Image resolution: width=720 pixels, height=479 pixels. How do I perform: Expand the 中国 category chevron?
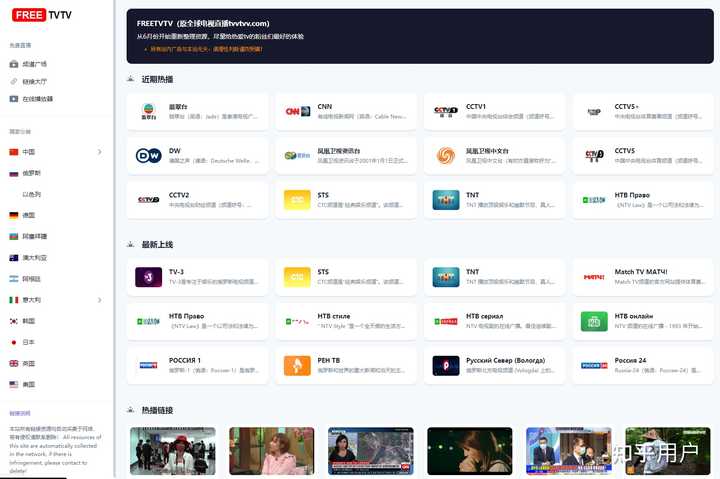tap(100, 152)
